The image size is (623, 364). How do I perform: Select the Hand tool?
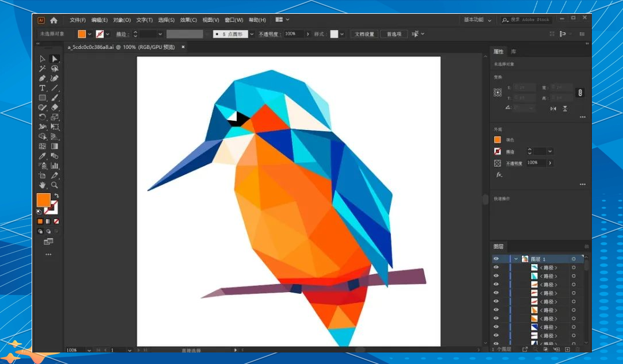[42, 185]
